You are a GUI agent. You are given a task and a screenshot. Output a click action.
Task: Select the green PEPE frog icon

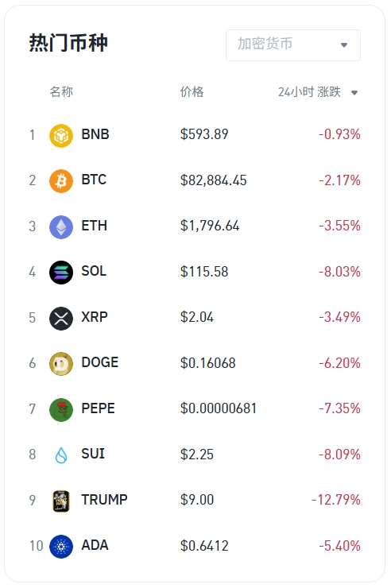[61, 409]
